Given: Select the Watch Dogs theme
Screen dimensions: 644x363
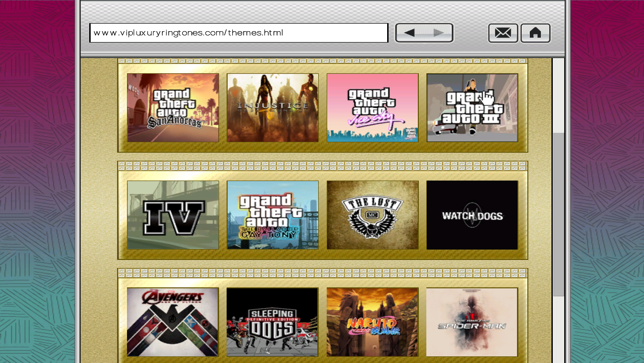Looking at the screenshot, I should (472, 215).
